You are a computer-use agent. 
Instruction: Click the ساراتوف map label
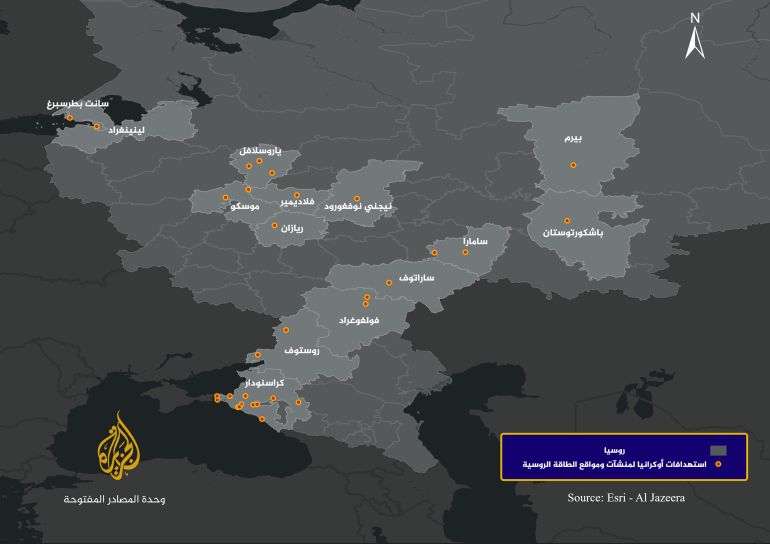(416, 278)
